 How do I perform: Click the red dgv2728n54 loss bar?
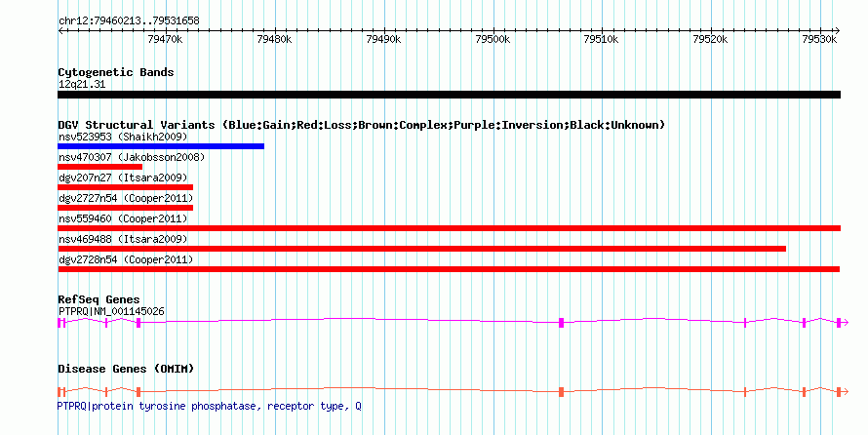[x=449, y=269]
